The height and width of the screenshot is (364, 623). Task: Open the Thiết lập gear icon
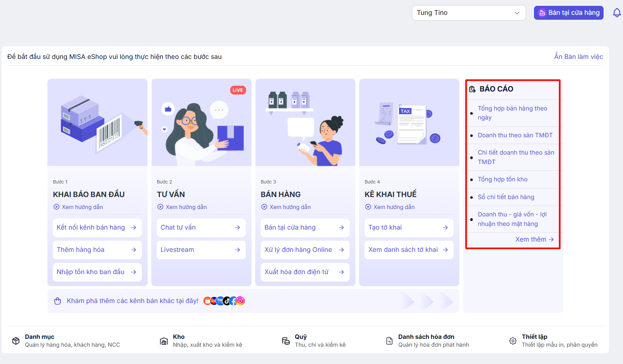pos(513,341)
